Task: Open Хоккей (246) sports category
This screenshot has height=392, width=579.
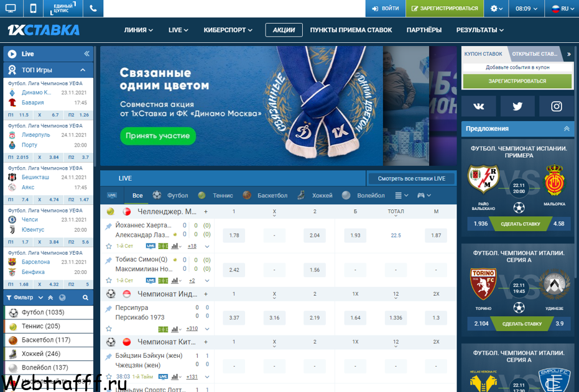Action: (x=49, y=353)
